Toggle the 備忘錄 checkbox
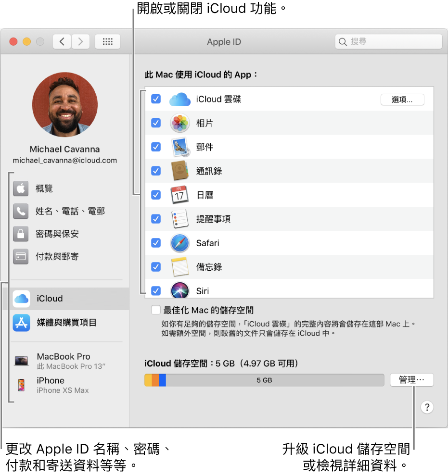448x476 pixels. 156,267
